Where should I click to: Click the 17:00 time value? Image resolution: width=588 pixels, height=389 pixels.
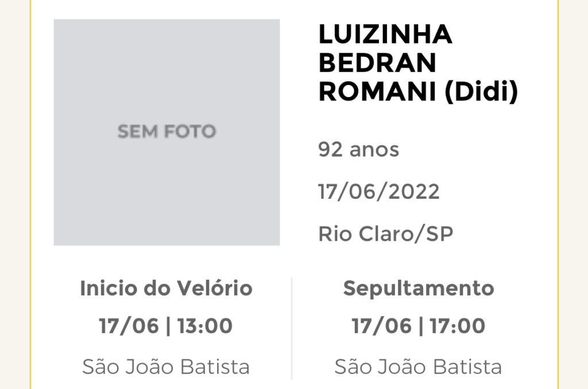coord(458,326)
